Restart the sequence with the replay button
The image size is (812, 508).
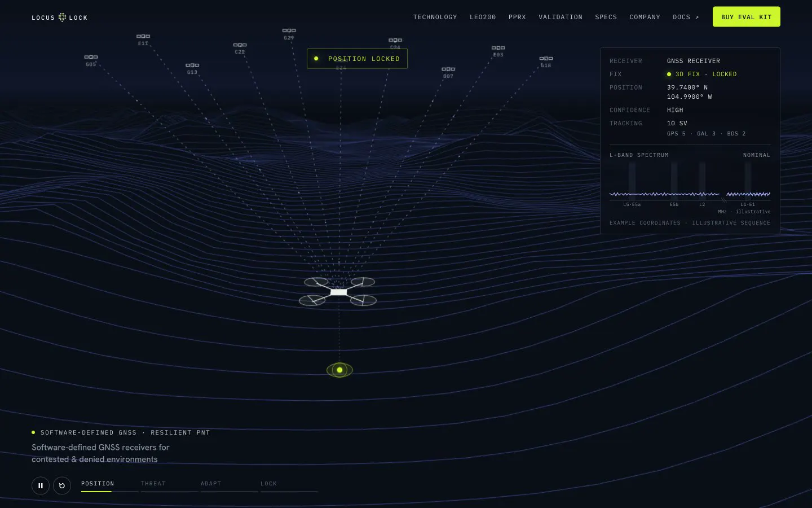(x=62, y=485)
